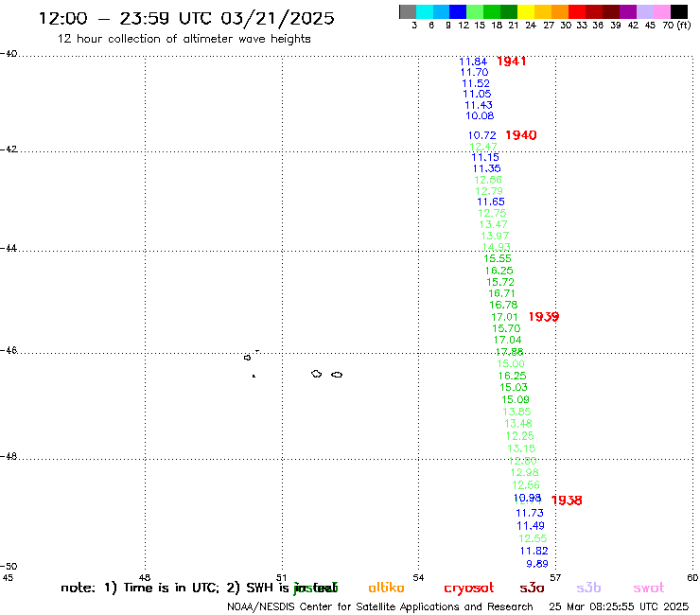The width and height of the screenshot is (700, 615).
Task: Select the wave height 17.04
Action: 508,340
